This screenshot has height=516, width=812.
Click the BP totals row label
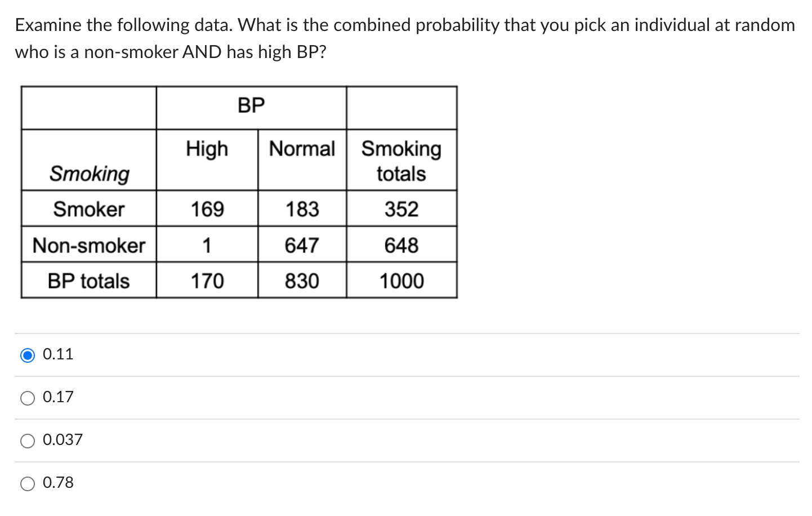click(88, 281)
